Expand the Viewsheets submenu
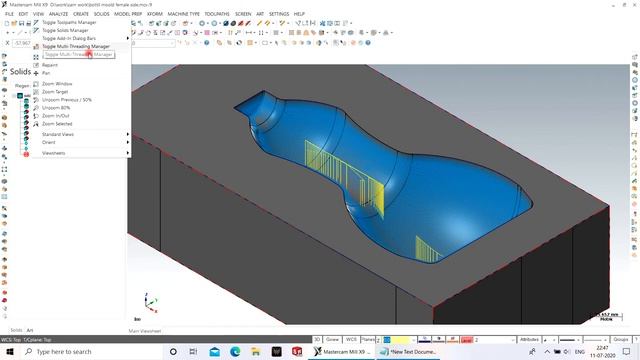Image resolution: width=640 pixels, height=360 pixels. (82, 153)
